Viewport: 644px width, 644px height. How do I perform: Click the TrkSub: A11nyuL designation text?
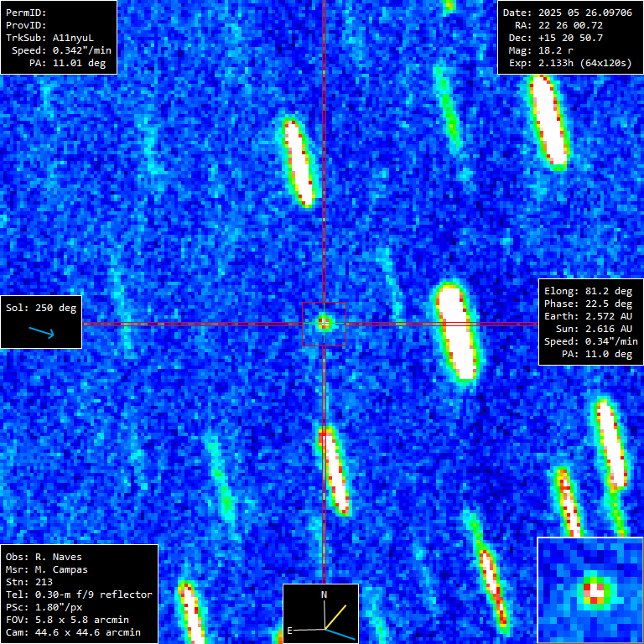pyautogui.click(x=49, y=38)
